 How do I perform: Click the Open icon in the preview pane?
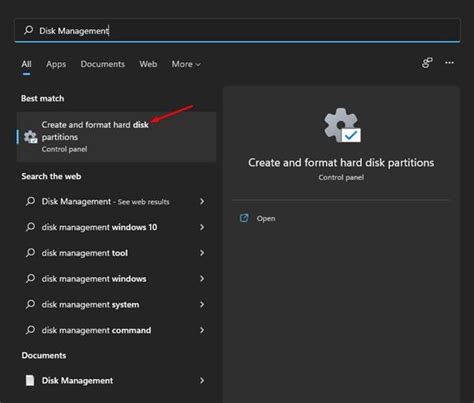pyautogui.click(x=244, y=218)
